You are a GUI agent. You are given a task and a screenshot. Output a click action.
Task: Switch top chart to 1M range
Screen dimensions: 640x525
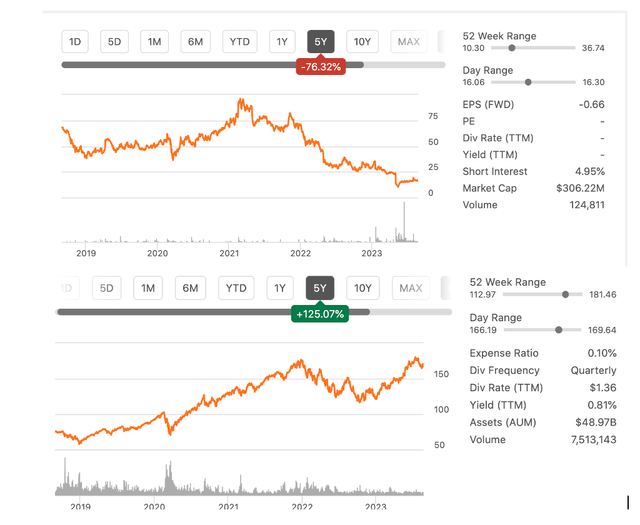pos(154,41)
